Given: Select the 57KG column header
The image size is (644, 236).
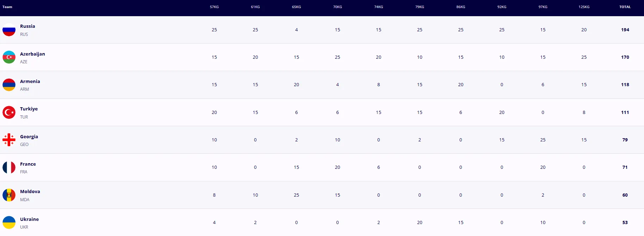Looking at the screenshot, I should click(214, 7).
